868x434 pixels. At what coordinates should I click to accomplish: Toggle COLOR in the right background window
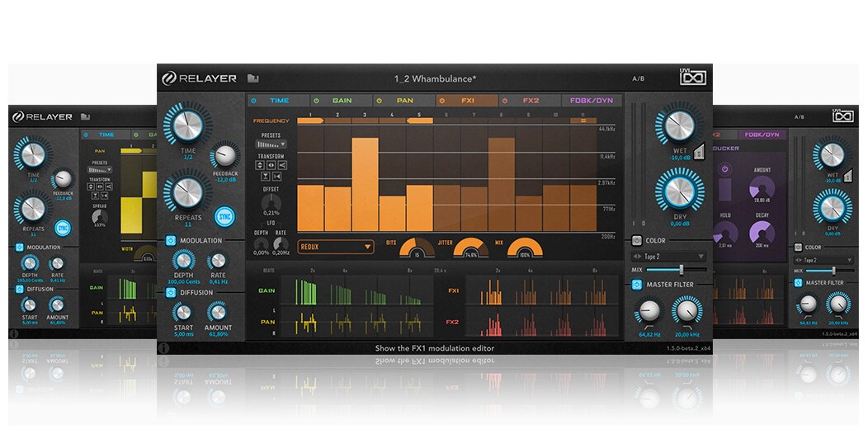[x=798, y=248]
